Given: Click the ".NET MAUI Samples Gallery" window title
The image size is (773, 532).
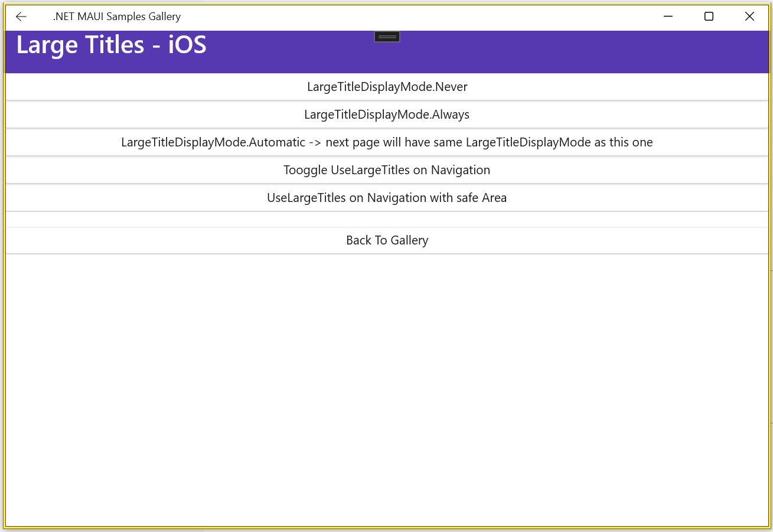Looking at the screenshot, I should coord(117,17).
